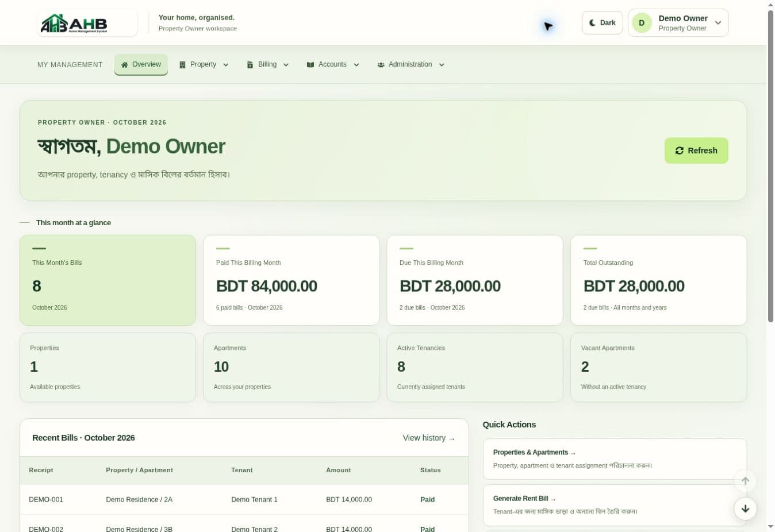Select the Overview tab
Viewport: 775px width, 532px height.
coord(141,64)
